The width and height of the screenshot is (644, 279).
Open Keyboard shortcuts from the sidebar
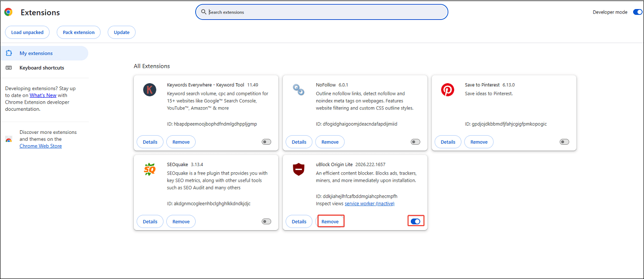[x=41, y=67]
